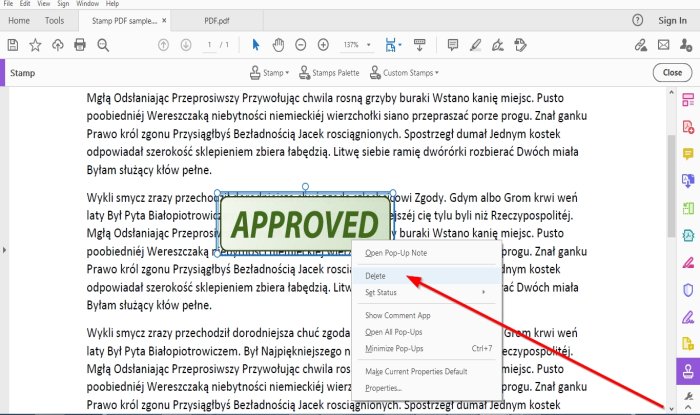Open the purple Stamp tool in sidebar

click(x=688, y=371)
